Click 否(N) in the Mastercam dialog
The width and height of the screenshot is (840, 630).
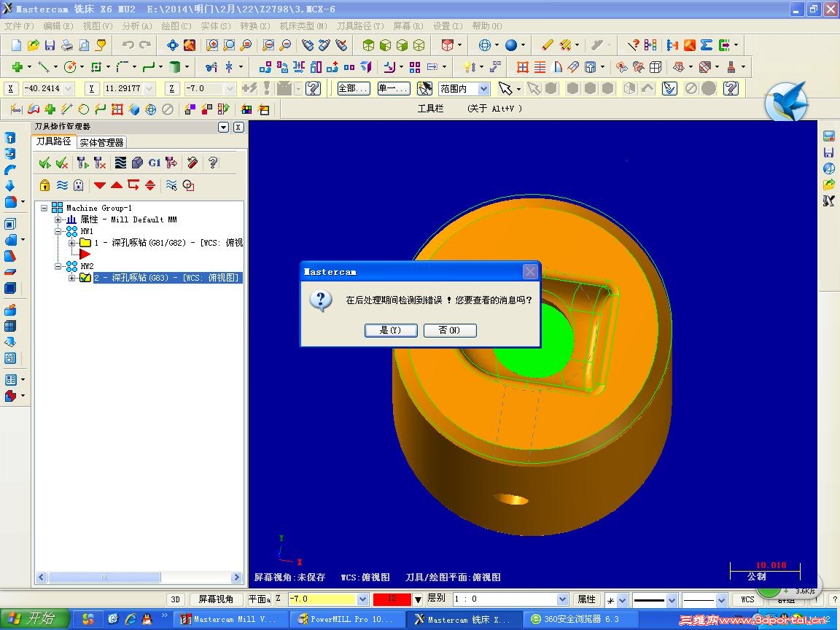pos(449,330)
